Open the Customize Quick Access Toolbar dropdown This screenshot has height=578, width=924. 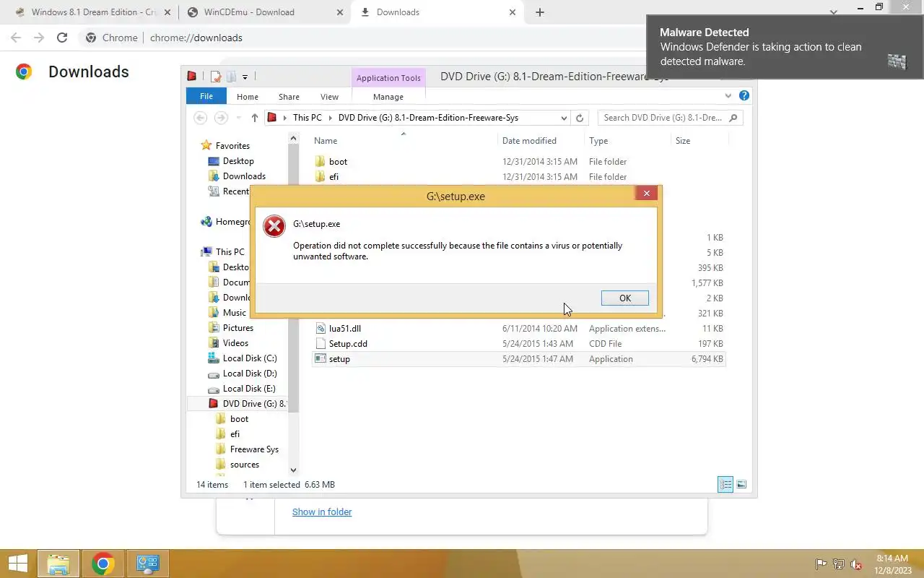pyautogui.click(x=245, y=77)
